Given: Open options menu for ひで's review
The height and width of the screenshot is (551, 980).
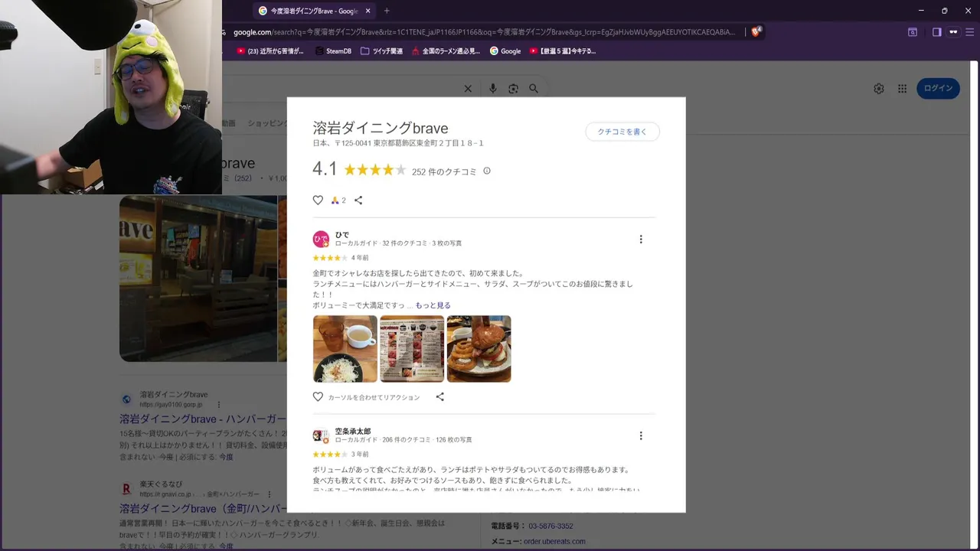Looking at the screenshot, I should point(641,240).
